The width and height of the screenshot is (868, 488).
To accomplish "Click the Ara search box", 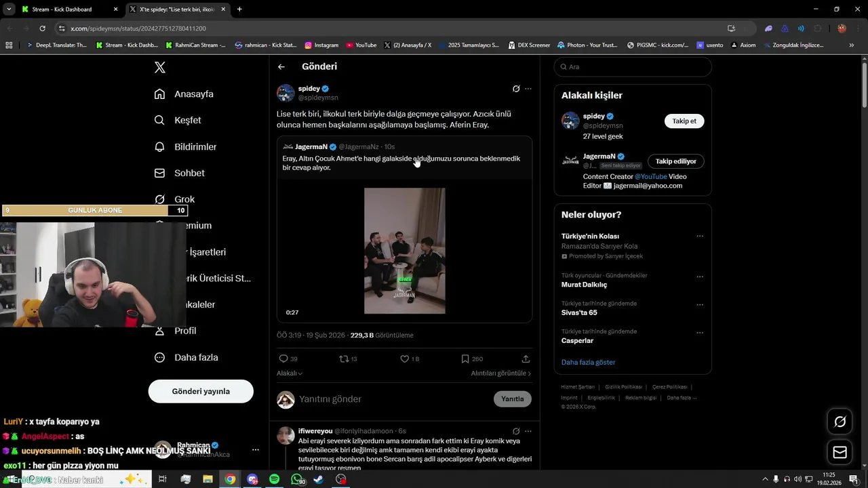I will [633, 67].
